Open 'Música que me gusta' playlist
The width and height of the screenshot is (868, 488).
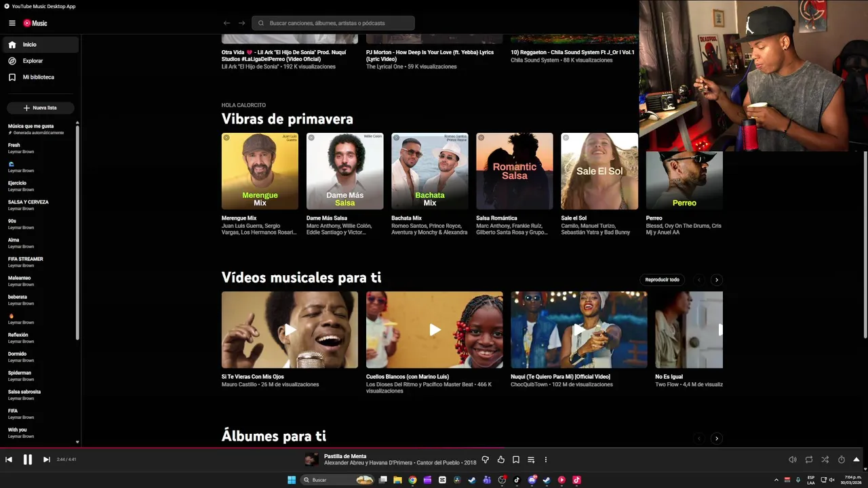click(x=37, y=129)
